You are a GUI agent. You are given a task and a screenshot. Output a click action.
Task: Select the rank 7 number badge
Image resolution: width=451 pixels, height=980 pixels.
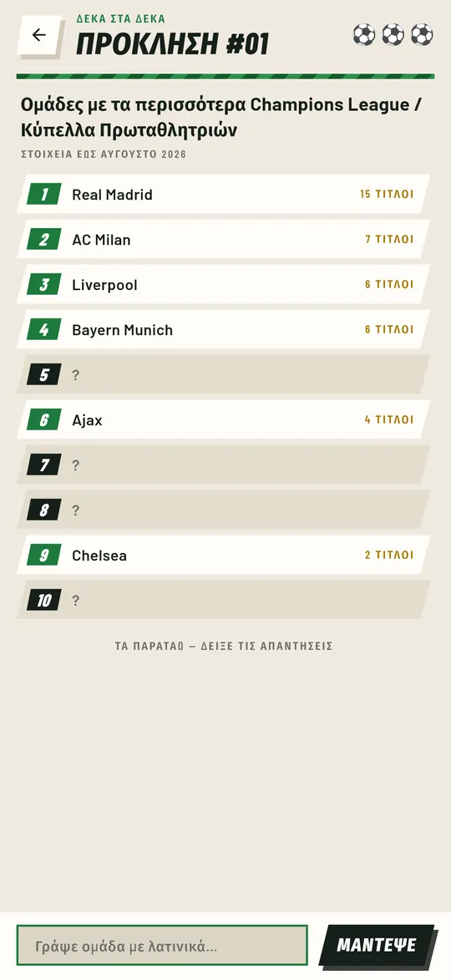click(44, 465)
